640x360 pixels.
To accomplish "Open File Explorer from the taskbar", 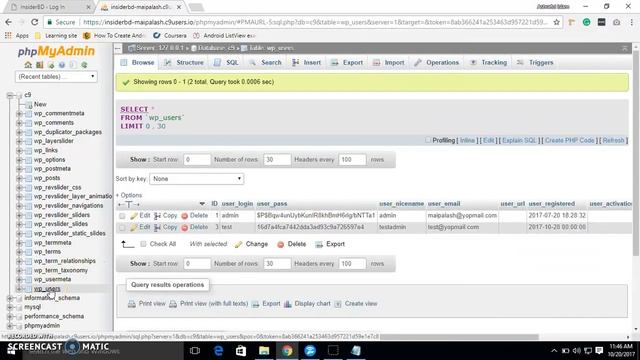I will 264,351.
